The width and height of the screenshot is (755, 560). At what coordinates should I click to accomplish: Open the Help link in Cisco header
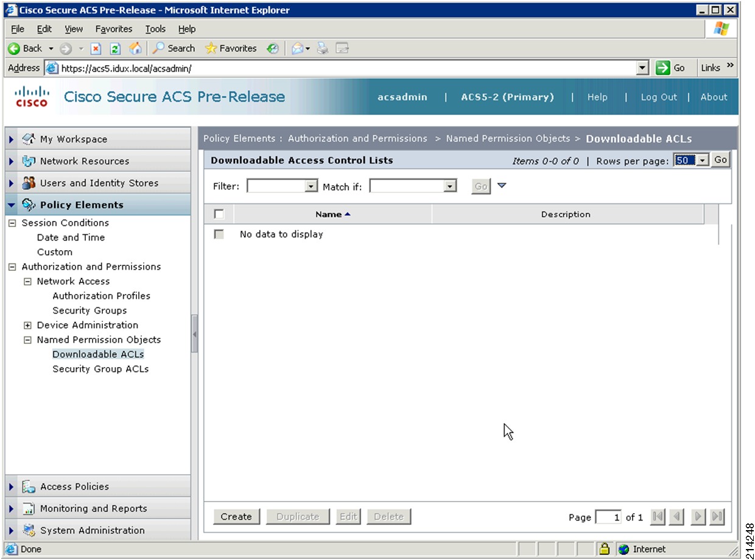tap(597, 97)
